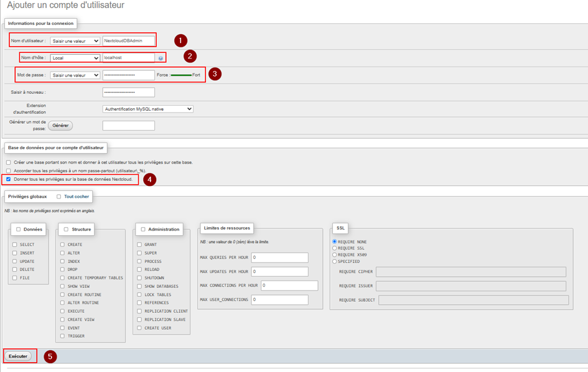Expand the password type dropdown

click(75, 75)
